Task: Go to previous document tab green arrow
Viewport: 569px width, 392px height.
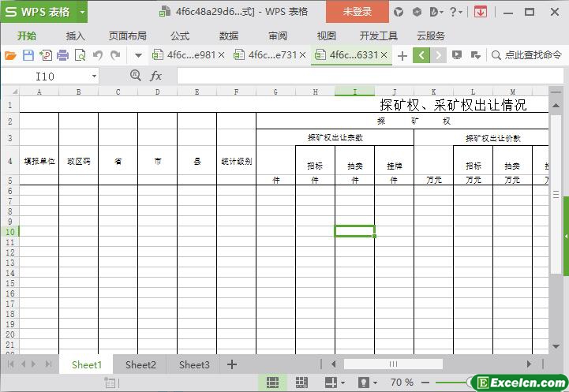Action: (421, 55)
